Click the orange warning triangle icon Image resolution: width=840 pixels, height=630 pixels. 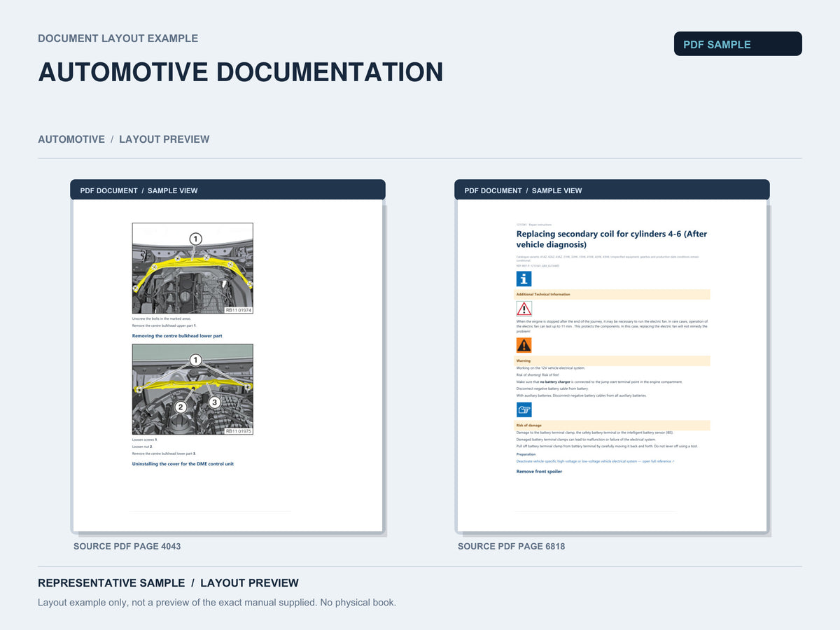pyautogui.click(x=524, y=345)
